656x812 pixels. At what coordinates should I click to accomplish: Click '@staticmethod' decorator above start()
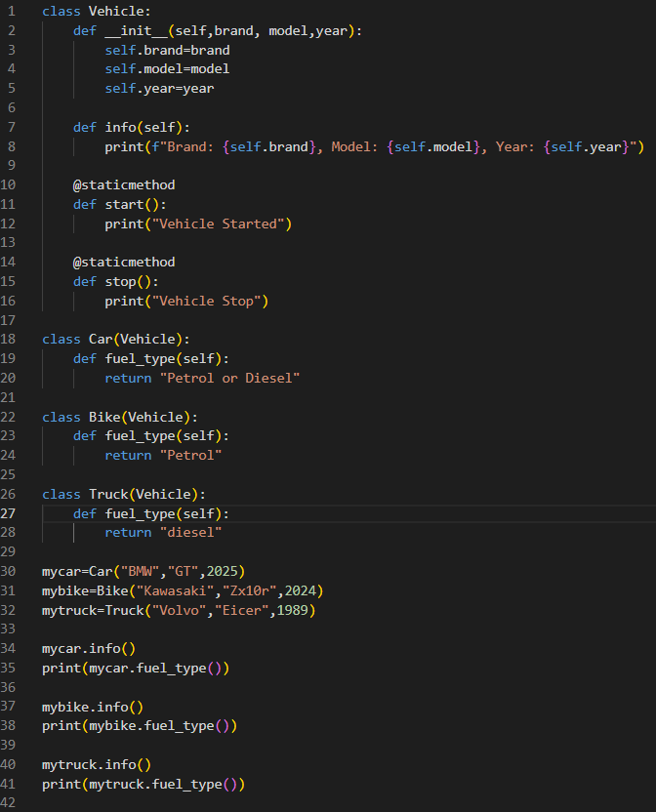pyautogui.click(x=124, y=184)
